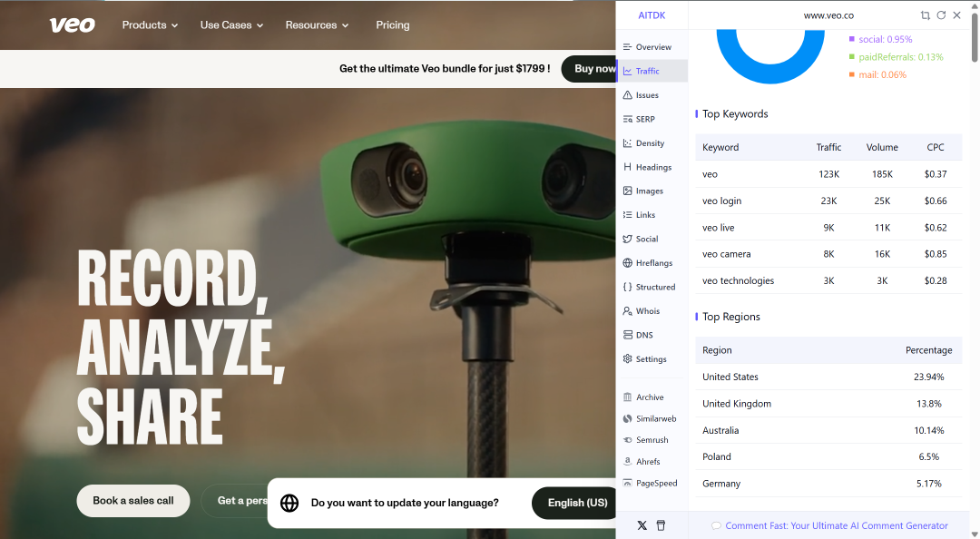Click the 'veo camera' keyword
The image size is (980, 539).
point(726,254)
